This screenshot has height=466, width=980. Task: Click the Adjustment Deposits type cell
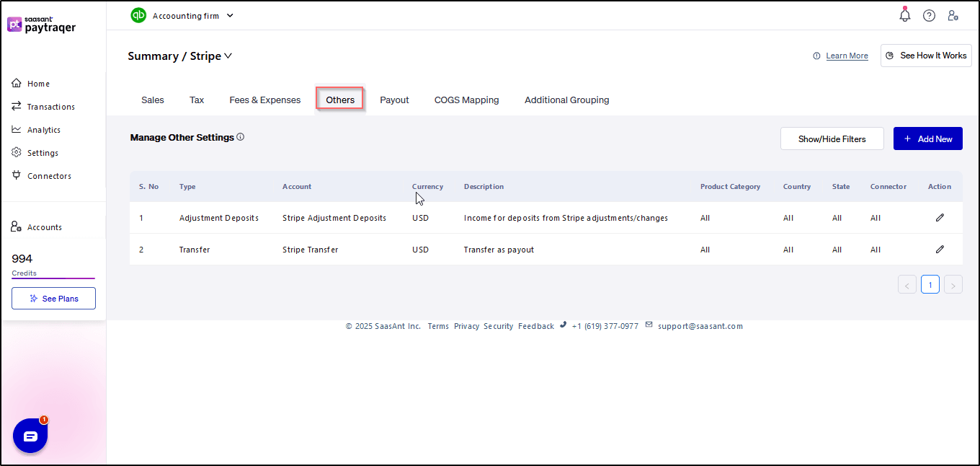[219, 218]
